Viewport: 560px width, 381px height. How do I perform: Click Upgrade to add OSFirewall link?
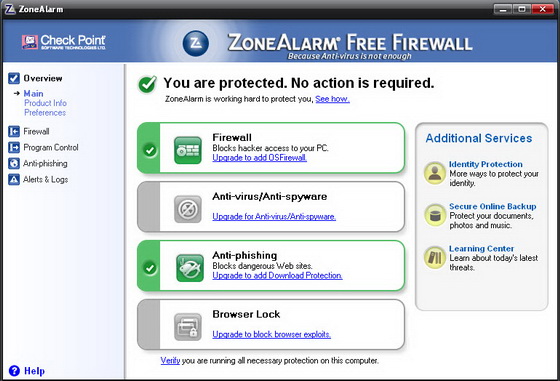(x=260, y=158)
